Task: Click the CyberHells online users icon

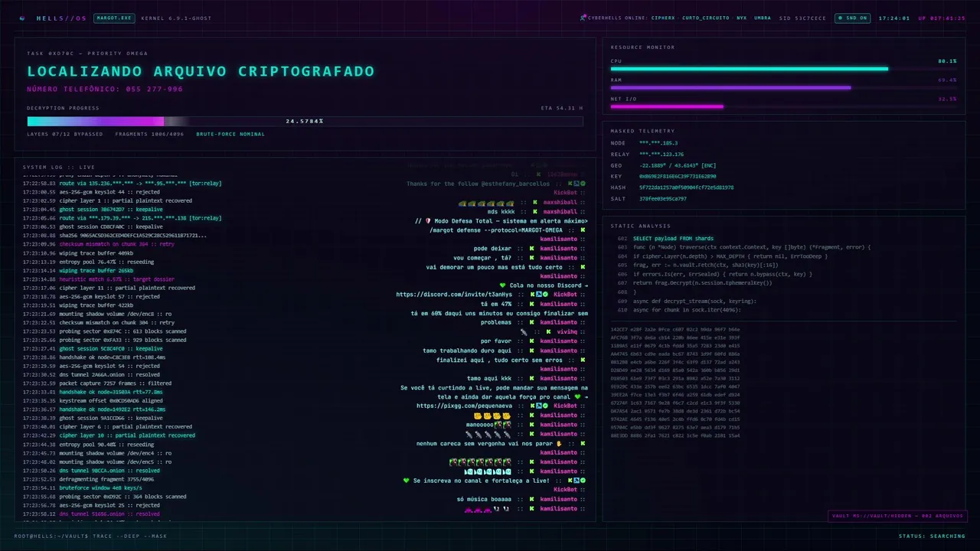Action: [583, 18]
